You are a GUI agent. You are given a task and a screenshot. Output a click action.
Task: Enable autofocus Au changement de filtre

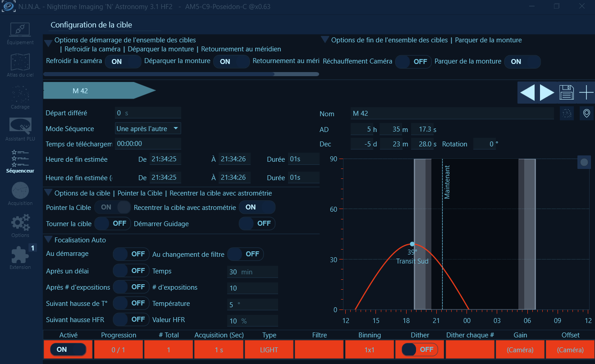coord(245,254)
